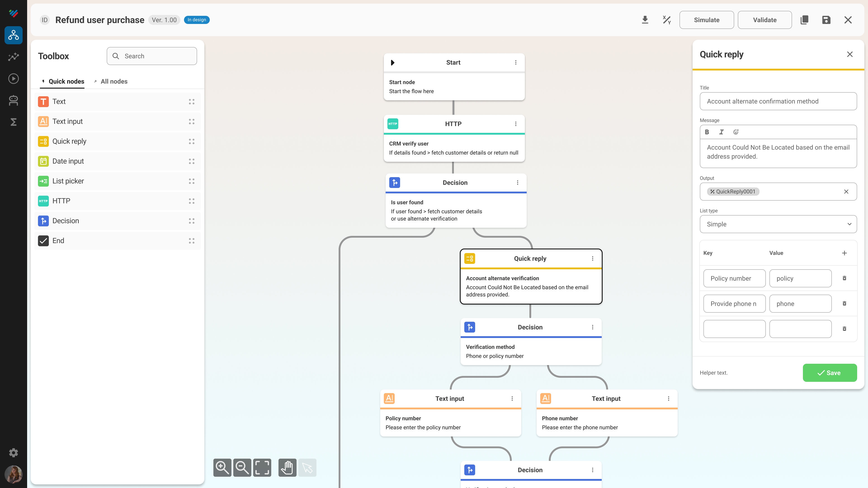Delete the Policy number row
868x488 pixels.
pyautogui.click(x=844, y=278)
